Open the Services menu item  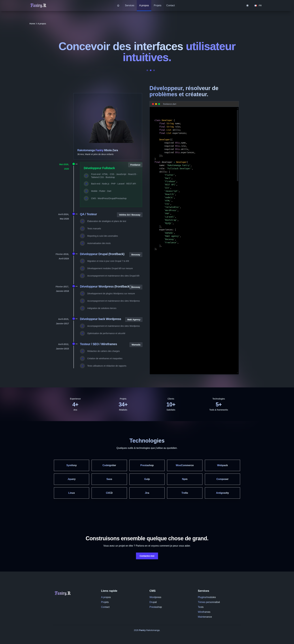click(130, 6)
